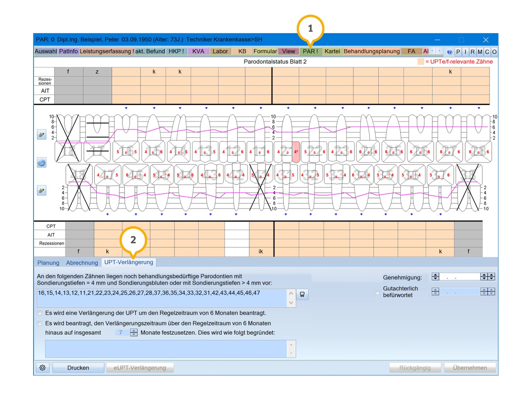This screenshot has height=409, width=532.
Task: Open the Leistungserfassung menu tab
Action: [x=107, y=51]
